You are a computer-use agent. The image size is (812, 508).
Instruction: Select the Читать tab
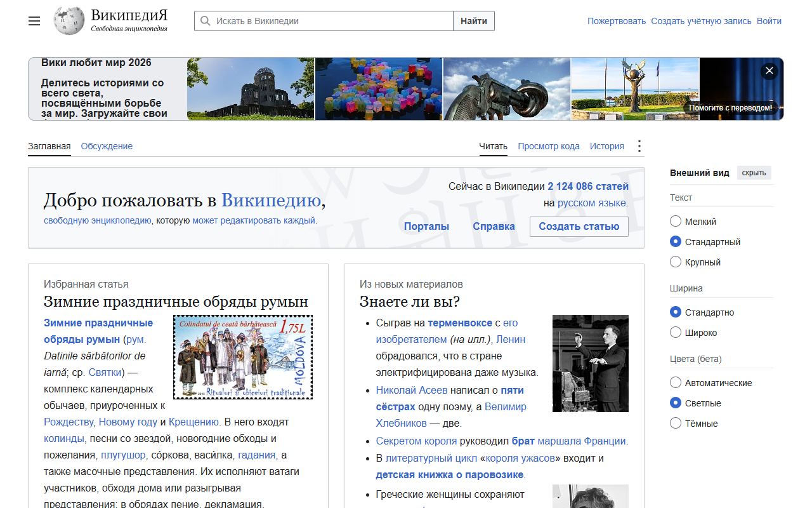click(493, 146)
